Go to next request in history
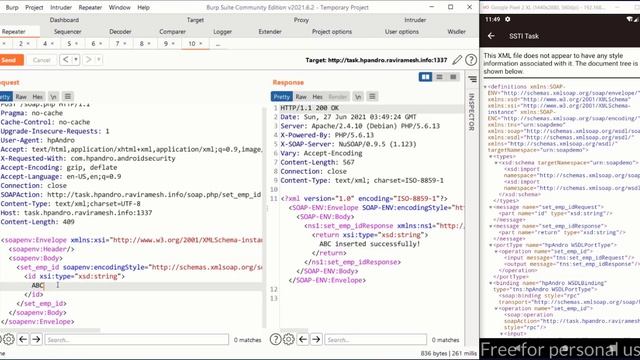The width and height of the screenshot is (640, 360). pyautogui.click(x=88, y=60)
